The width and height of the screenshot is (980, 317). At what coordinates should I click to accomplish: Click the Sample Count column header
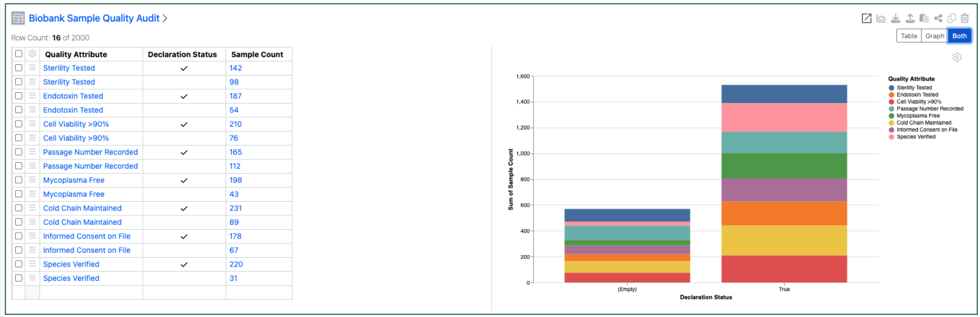click(x=257, y=54)
